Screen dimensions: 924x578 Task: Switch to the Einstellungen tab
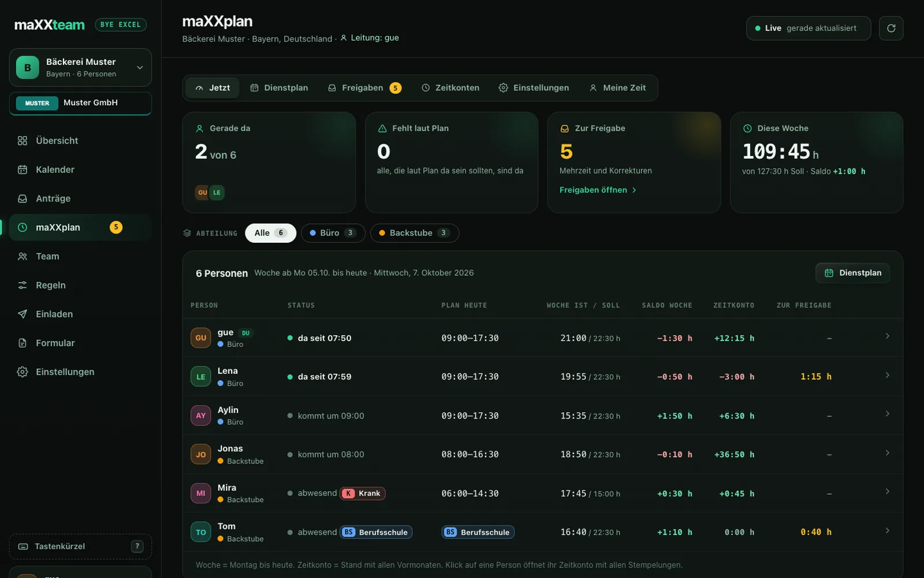coord(534,88)
